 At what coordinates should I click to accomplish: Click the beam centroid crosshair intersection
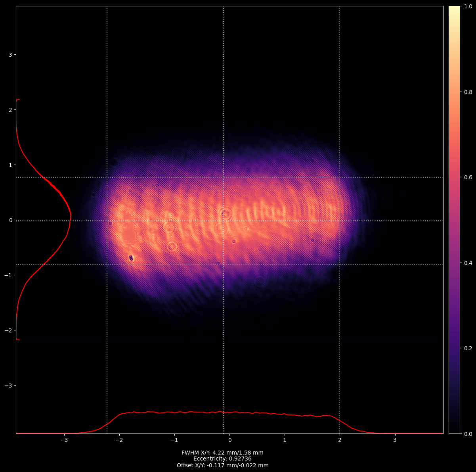(x=223, y=221)
